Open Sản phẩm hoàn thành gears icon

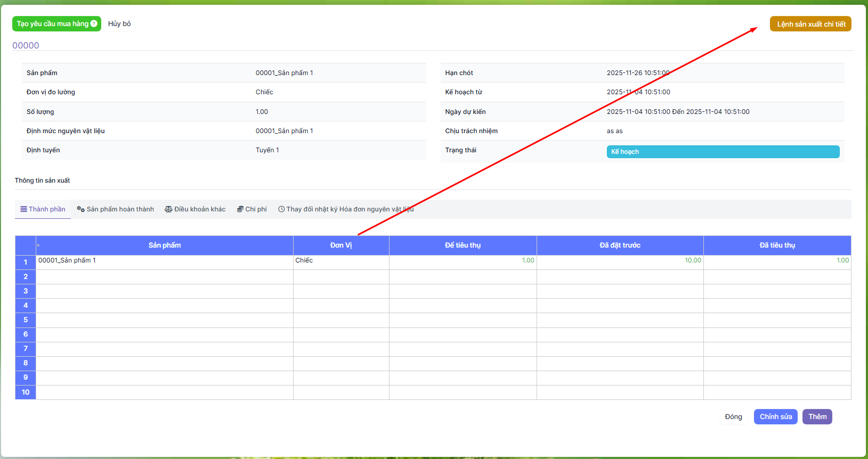click(80, 209)
